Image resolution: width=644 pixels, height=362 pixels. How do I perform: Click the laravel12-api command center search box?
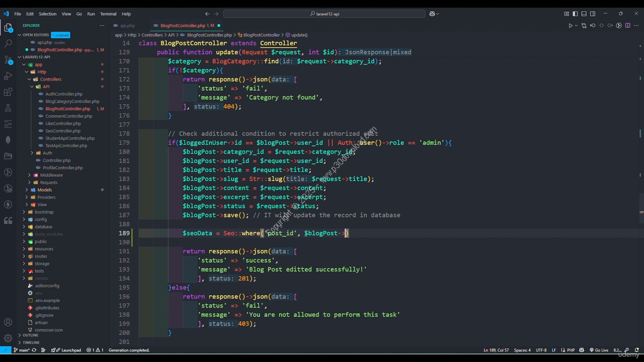(x=324, y=14)
